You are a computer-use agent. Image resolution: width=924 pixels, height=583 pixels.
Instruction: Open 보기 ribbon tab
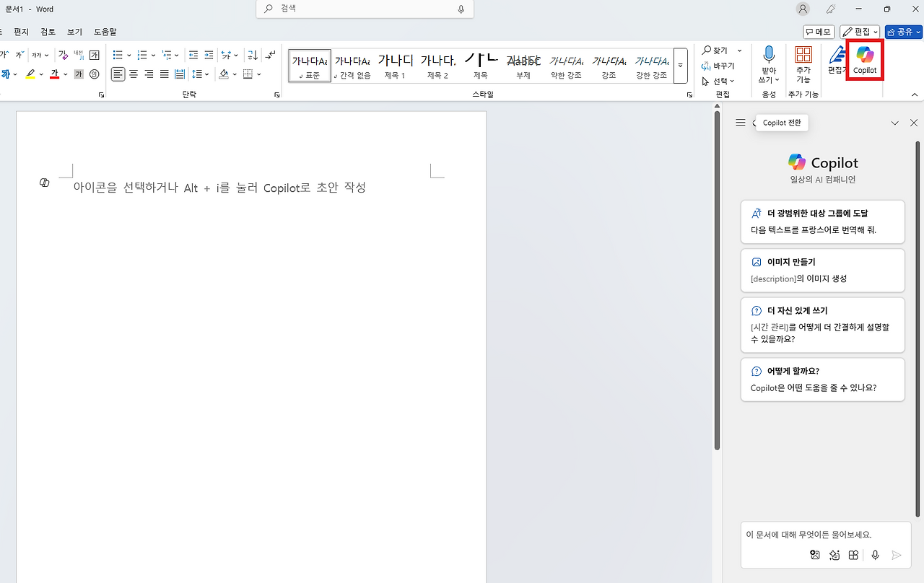pyautogui.click(x=74, y=32)
